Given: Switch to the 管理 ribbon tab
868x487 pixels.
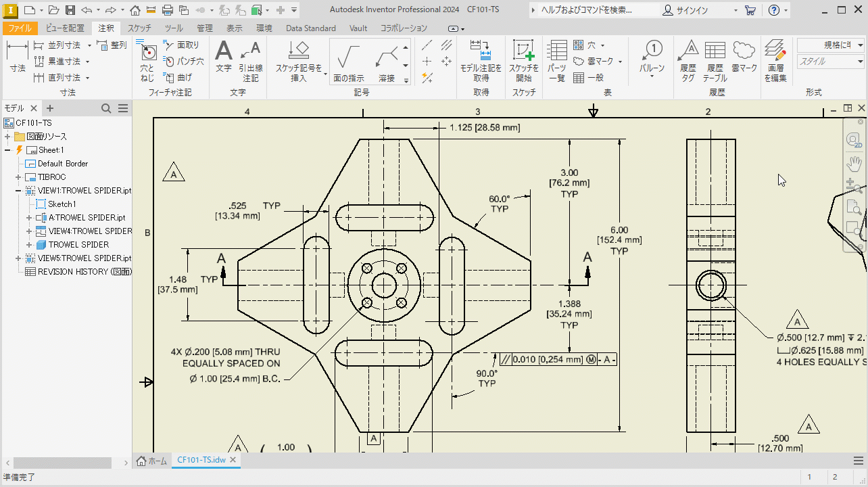Looking at the screenshot, I should click(x=205, y=28).
